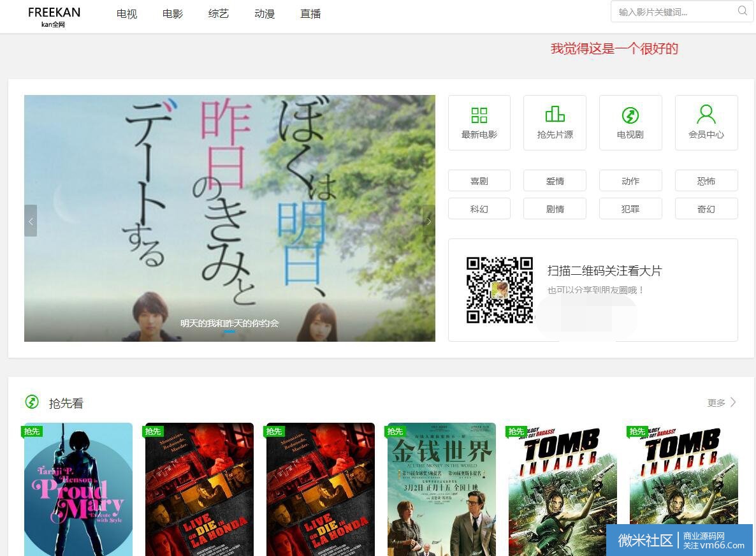
Task: Select the 喜剧 genre button
Action: click(479, 181)
